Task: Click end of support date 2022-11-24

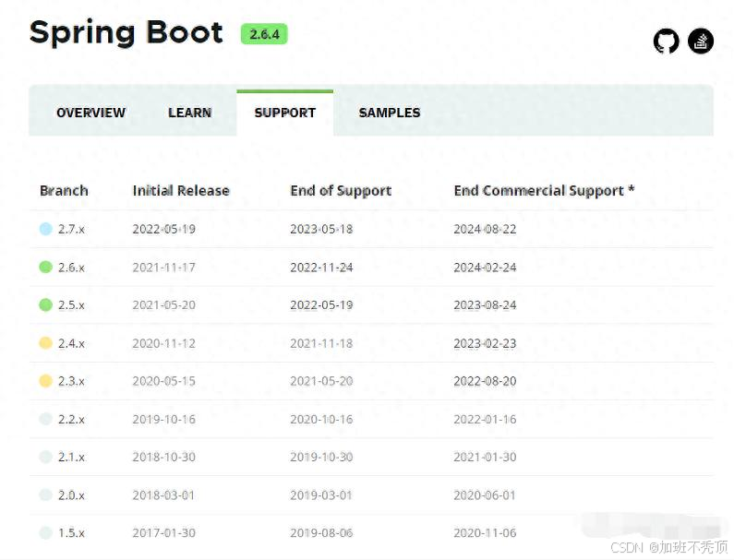Action: click(321, 268)
